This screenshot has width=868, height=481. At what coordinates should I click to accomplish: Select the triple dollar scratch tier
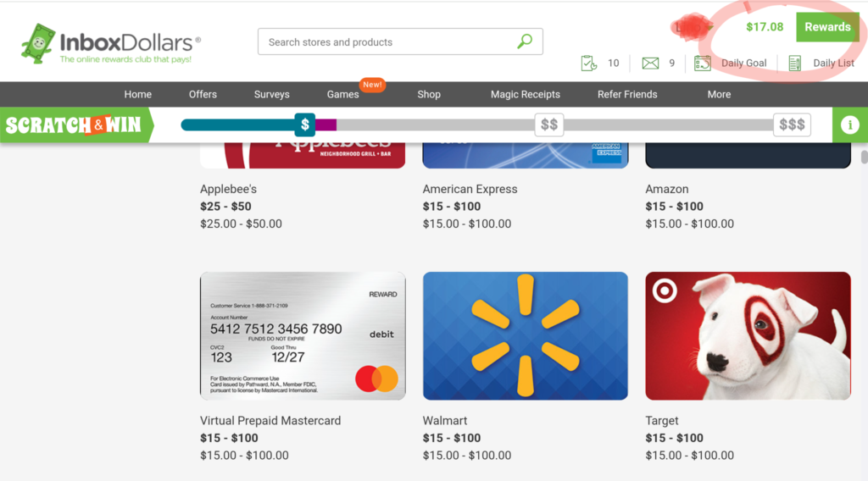click(792, 125)
